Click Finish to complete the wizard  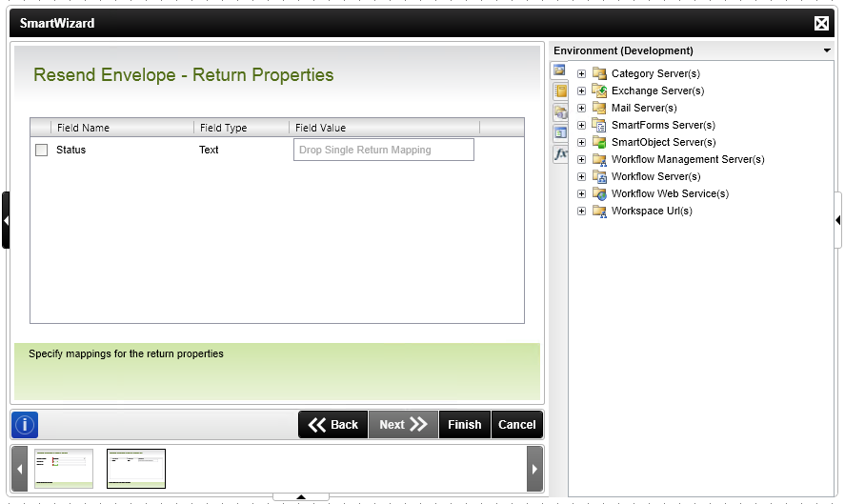pyautogui.click(x=465, y=425)
